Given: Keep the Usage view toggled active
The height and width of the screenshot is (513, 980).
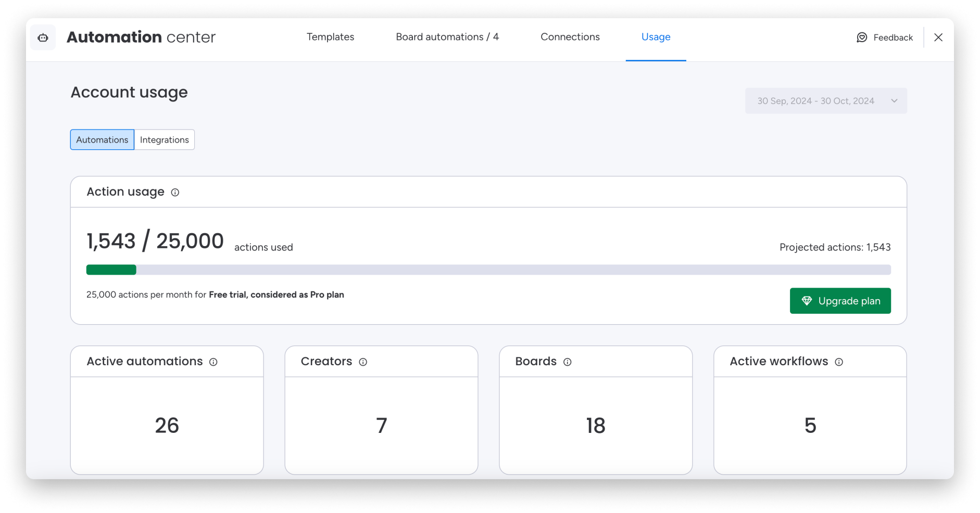Looking at the screenshot, I should (656, 37).
